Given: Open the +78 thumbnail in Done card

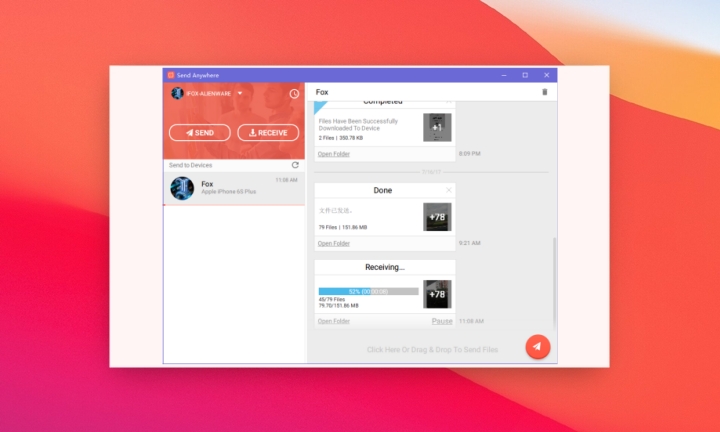Looking at the screenshot, I should 437,217.
